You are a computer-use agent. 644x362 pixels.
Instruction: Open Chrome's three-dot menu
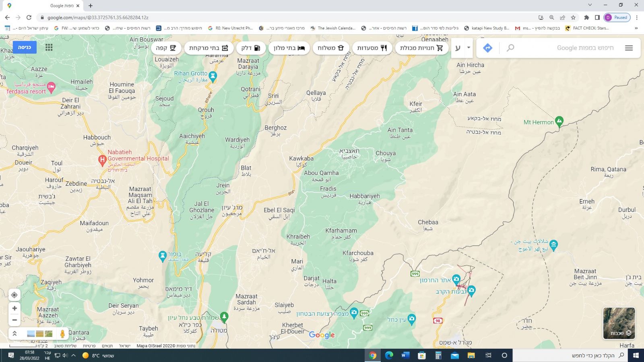click(x=637, y=17)
